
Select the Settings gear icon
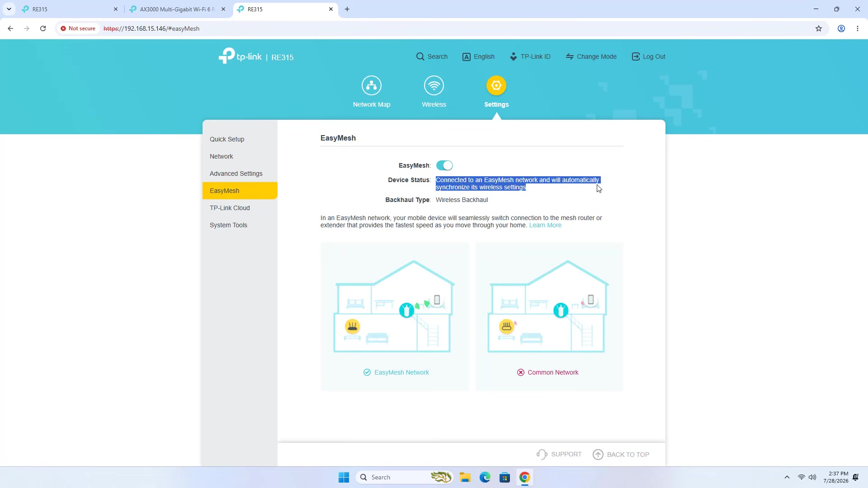(x=496, y=85)
